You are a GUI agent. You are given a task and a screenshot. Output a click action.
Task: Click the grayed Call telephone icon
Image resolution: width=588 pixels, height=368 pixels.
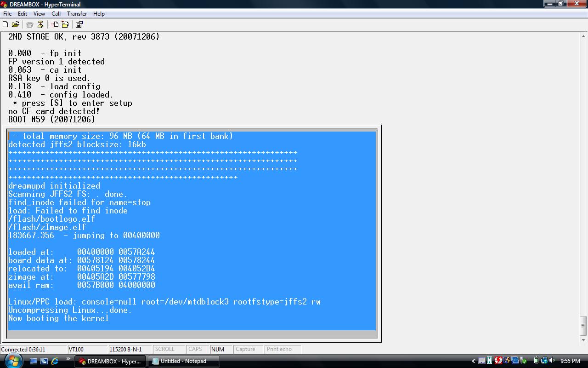coord(30,24)
